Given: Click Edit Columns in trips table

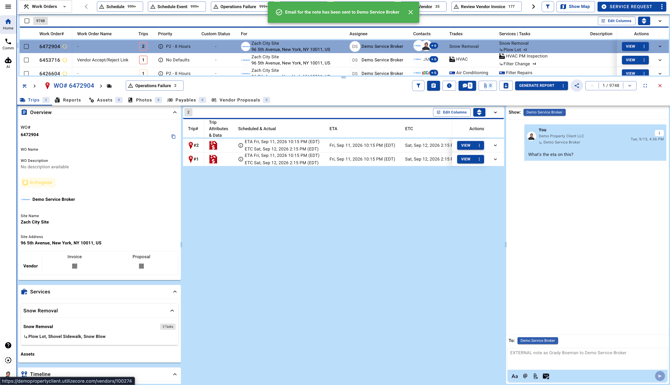Looking at the screenshot, I should (x=452, y=112).
